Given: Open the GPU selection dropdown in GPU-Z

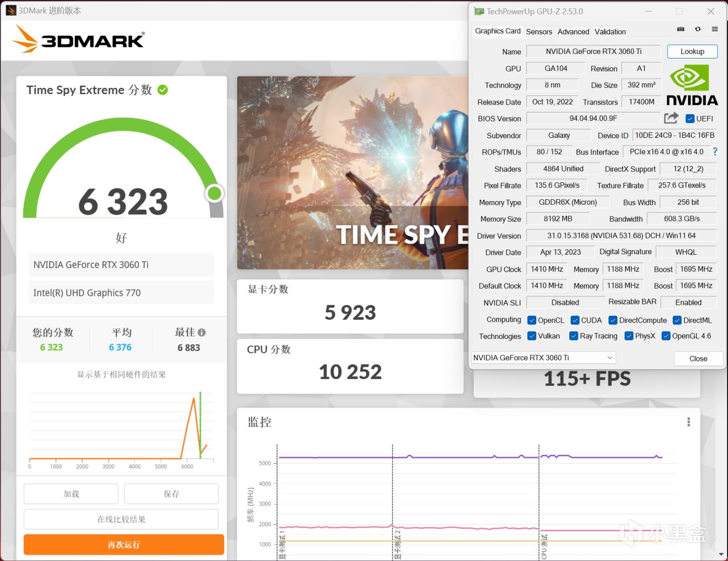Looking at the screenshot, I should [x=543, y=357].
